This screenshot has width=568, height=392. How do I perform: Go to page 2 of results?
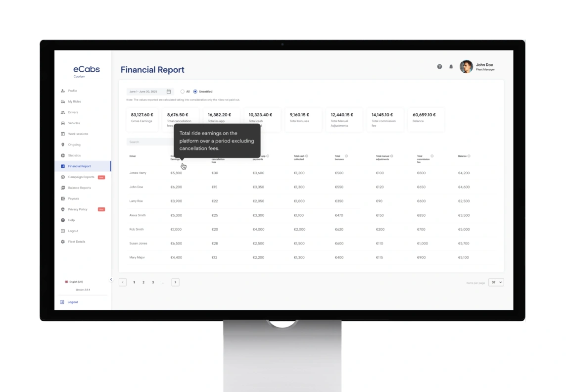click(x=143, y=282)
